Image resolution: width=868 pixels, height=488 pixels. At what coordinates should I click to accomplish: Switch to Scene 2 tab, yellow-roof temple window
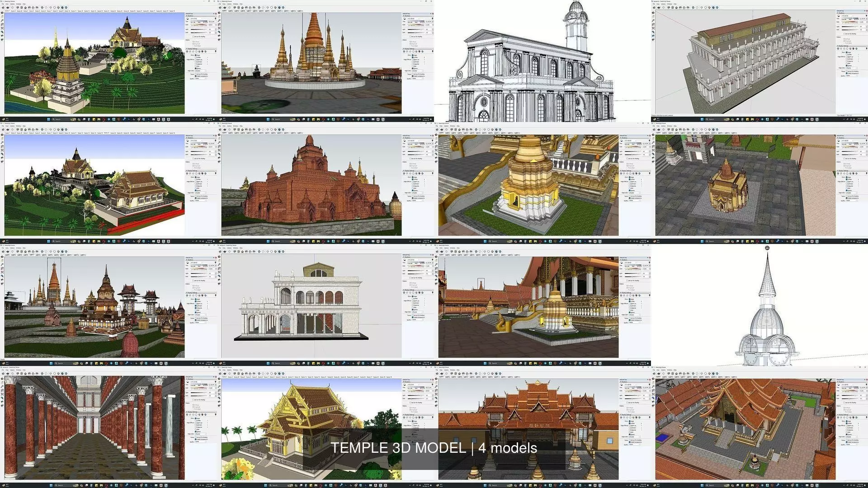(230, 377)
